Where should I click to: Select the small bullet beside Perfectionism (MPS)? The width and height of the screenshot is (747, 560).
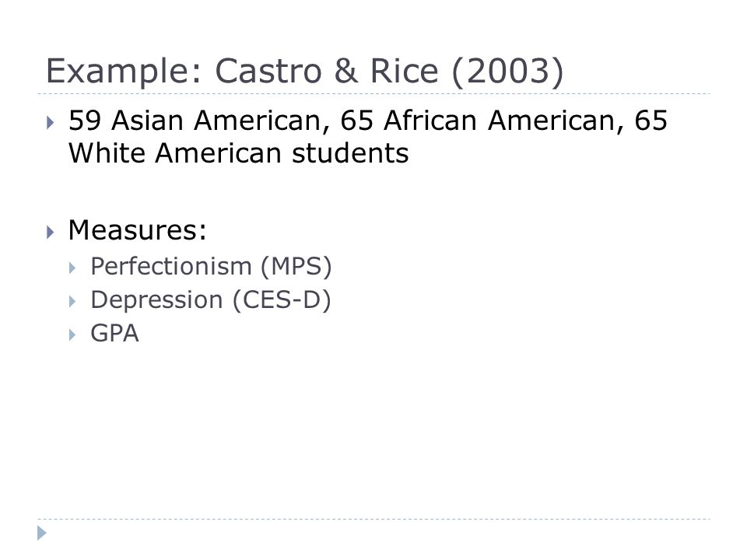[72, 268]
